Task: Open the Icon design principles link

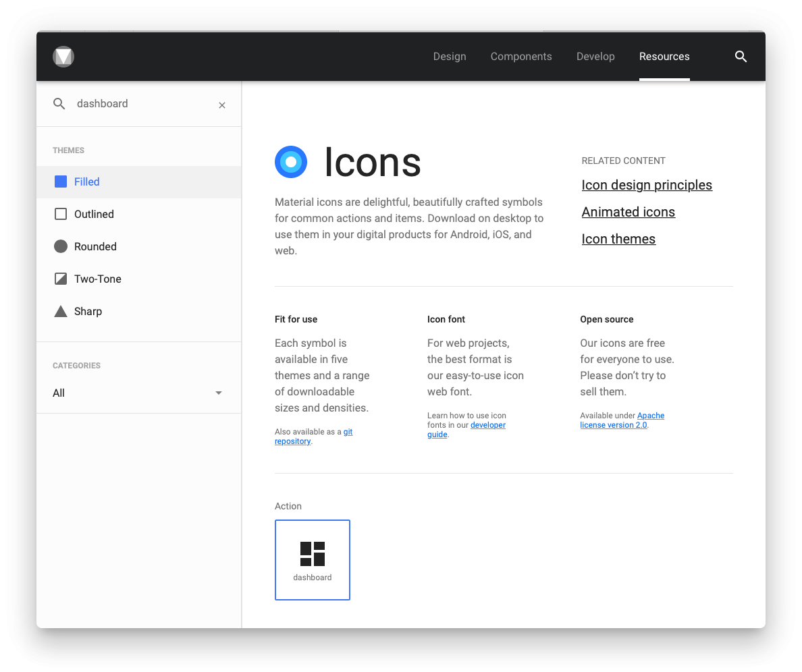Action: [x=647, y=185]
